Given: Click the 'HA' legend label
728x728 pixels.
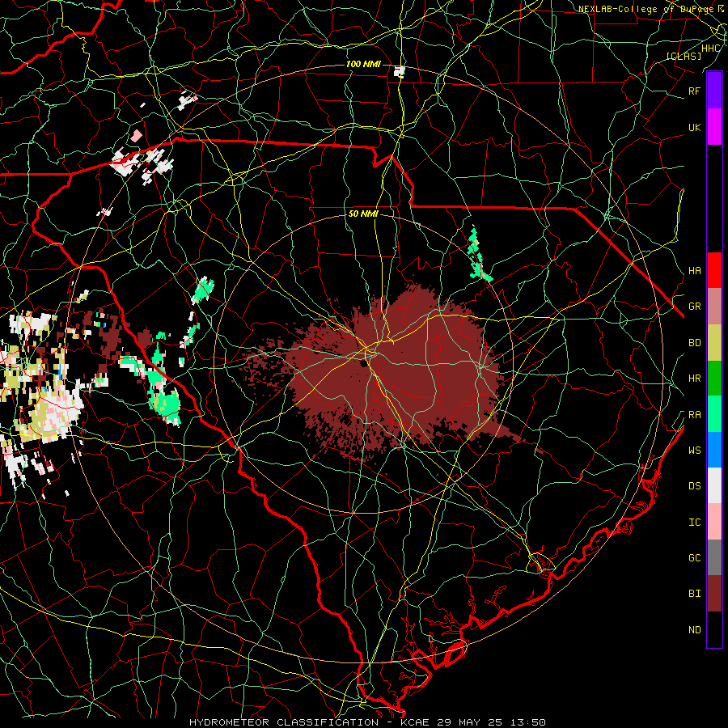Looking at the screenshot, I should coord(694,270).
